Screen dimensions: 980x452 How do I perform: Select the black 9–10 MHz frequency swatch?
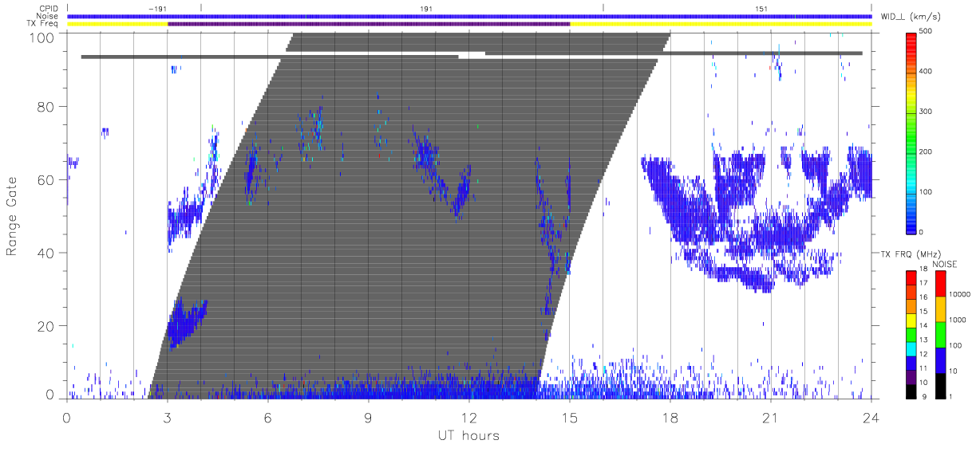tap(911, 391)
